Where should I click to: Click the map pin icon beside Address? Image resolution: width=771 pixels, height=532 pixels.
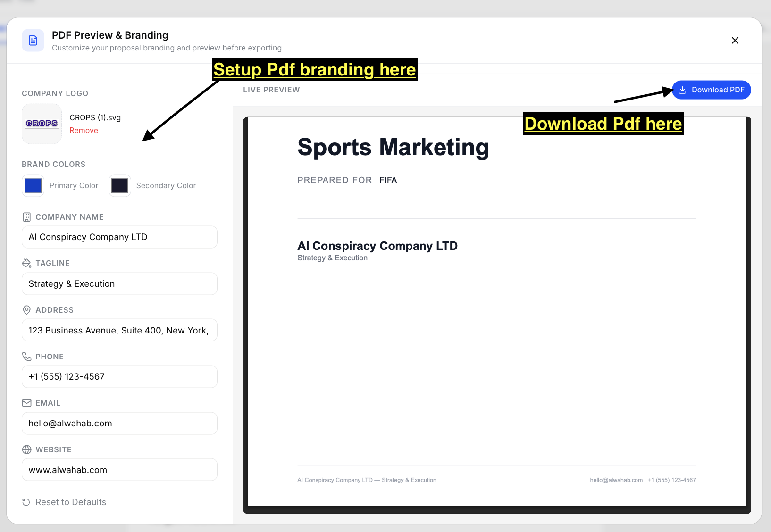pos(27,310)
